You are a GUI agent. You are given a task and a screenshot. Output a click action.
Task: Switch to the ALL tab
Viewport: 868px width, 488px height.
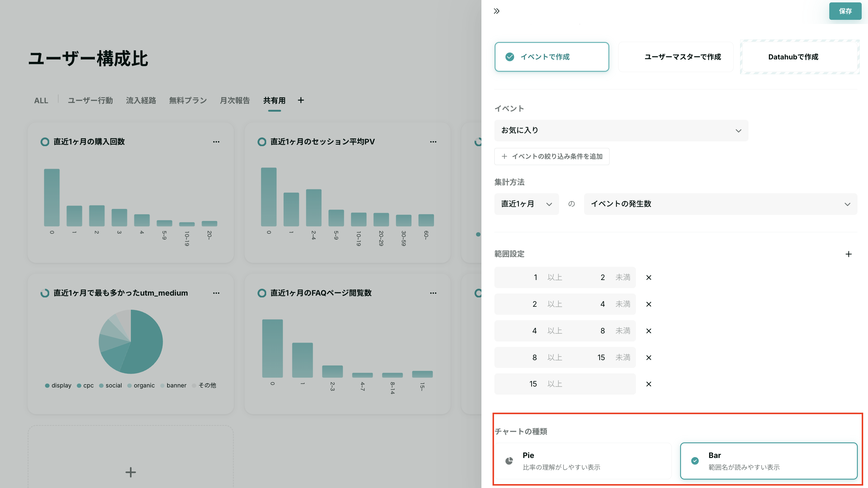[41, 101]
